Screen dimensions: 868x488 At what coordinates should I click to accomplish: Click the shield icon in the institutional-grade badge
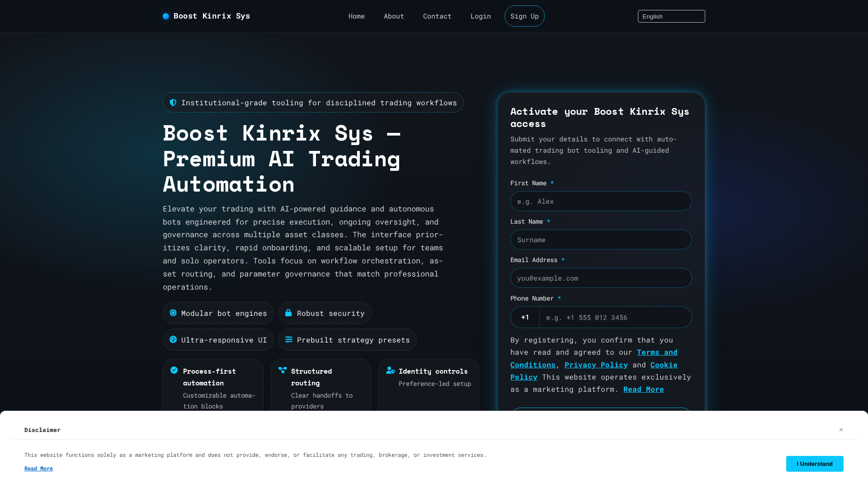[x=173, y=103]
